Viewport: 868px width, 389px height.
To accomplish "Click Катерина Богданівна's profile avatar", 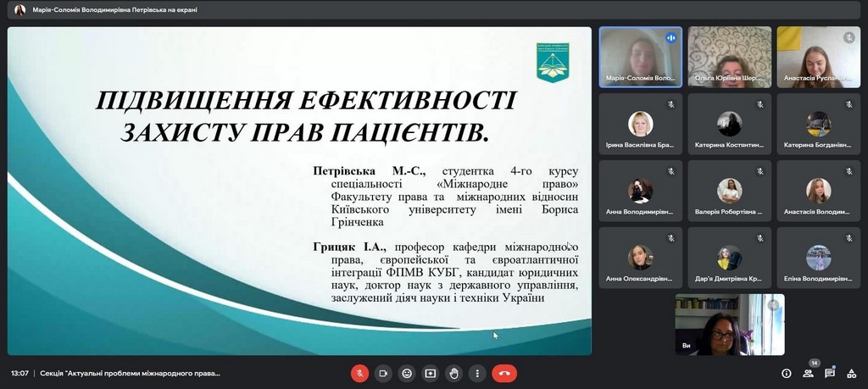I will coord(818,124).
